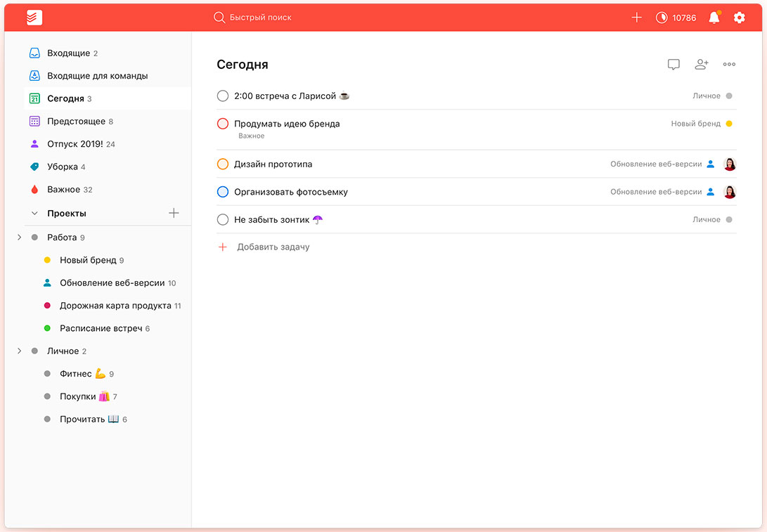Open comments for the Today view
Image resolution: width=767 pixels, height=532 pixels.
click(673, 65)
